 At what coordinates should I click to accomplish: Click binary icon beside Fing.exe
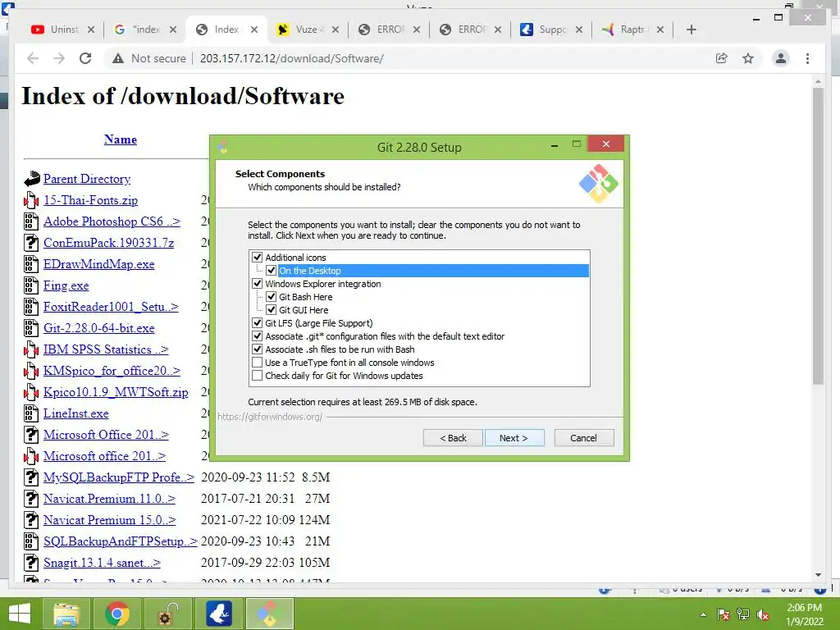tap(32, 285)
